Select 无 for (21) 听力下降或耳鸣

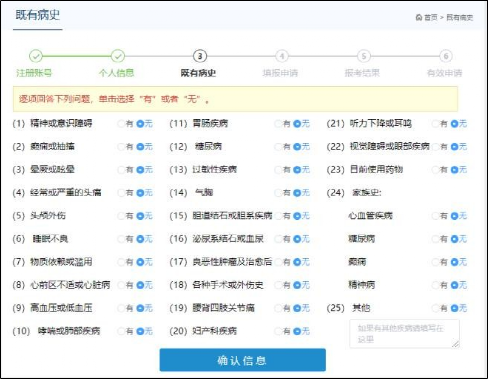454,124
